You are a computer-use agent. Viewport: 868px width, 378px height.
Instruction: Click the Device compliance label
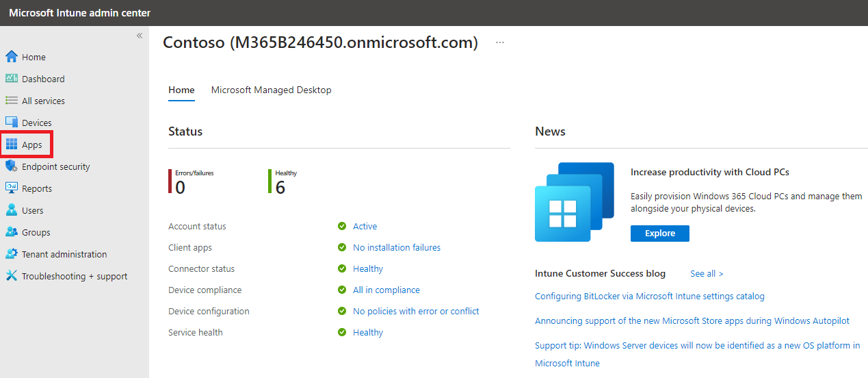[x=205, y=290]
